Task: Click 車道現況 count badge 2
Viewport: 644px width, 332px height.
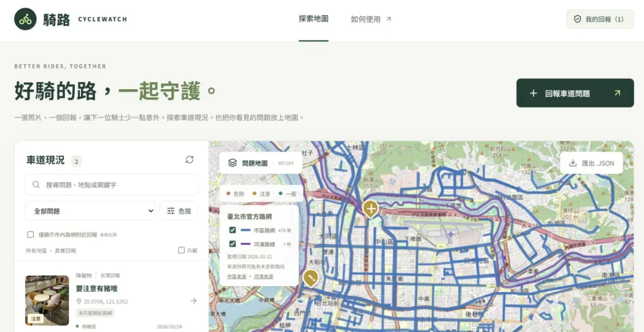Action: [x=77, y=161]
